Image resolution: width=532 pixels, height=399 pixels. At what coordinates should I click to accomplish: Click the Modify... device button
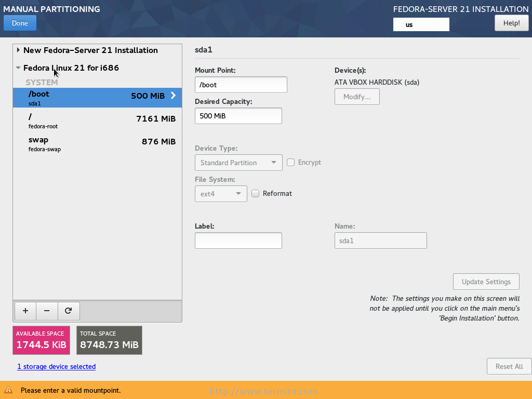coord(357,97)
